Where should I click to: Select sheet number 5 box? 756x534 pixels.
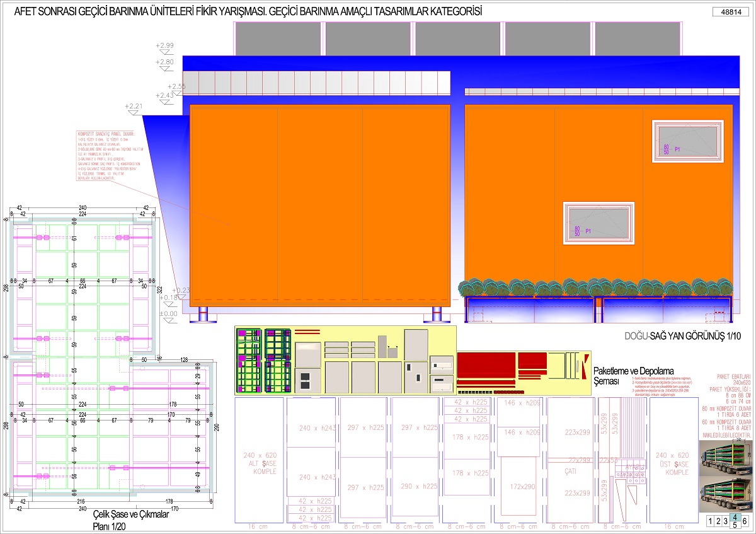[x=734, y=525]
